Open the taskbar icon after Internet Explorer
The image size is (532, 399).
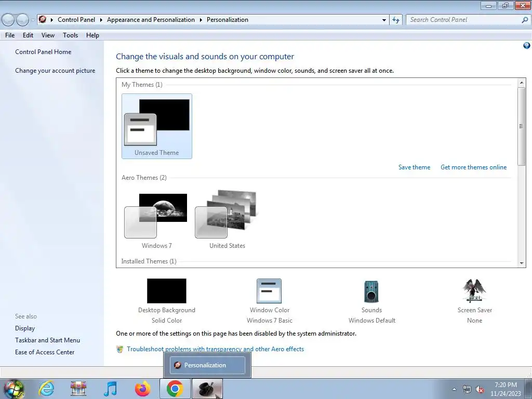coord(78,389)
